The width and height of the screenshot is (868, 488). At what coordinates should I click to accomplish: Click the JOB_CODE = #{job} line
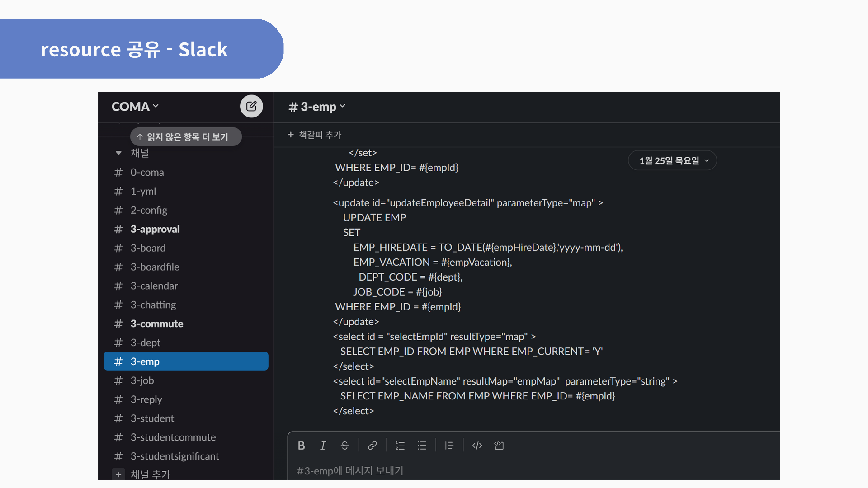(x=397, y=292)
